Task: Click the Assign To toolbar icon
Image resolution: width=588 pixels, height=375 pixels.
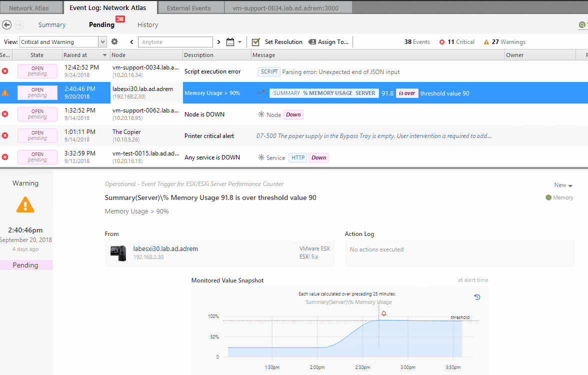Action: (x=312, y=42)
